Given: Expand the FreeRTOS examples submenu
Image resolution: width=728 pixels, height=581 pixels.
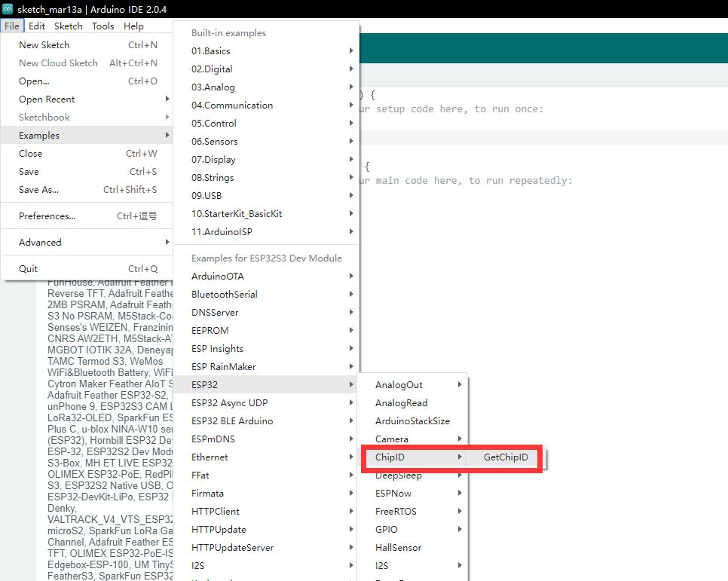Looking at the screenshot, I should tap(396, 512).
